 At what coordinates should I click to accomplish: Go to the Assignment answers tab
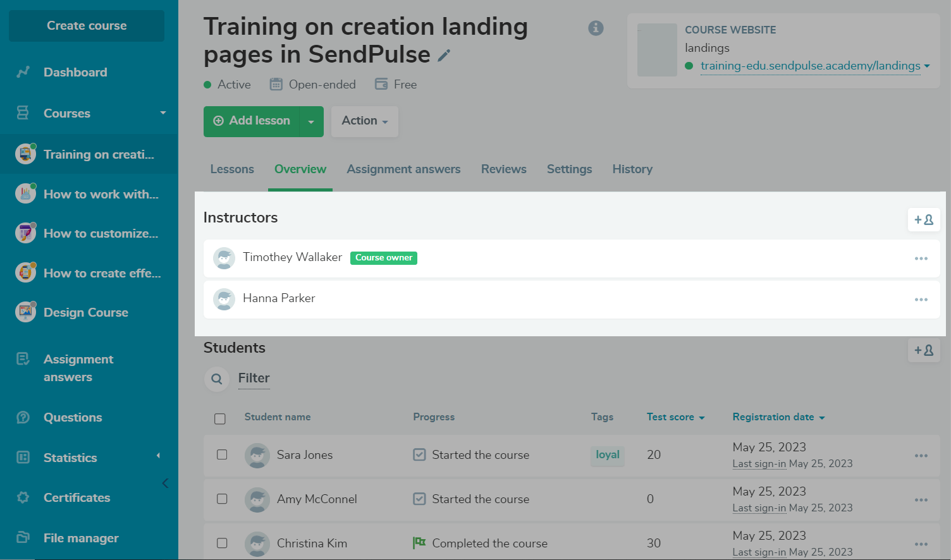pyautogui.click(x=403, y=169)
